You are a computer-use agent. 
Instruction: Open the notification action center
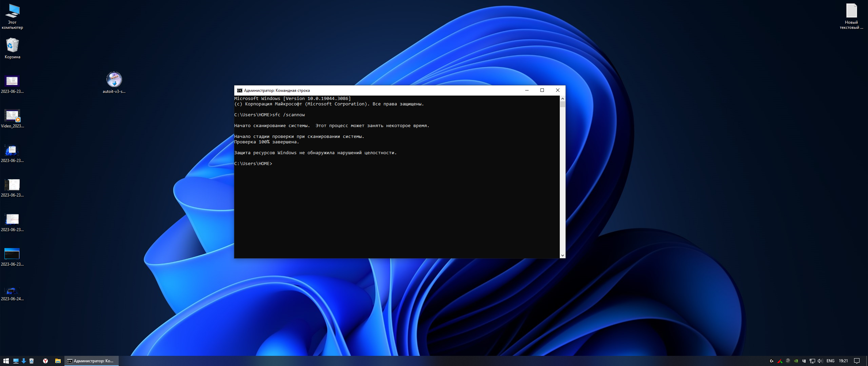click(x=857, y=361)
